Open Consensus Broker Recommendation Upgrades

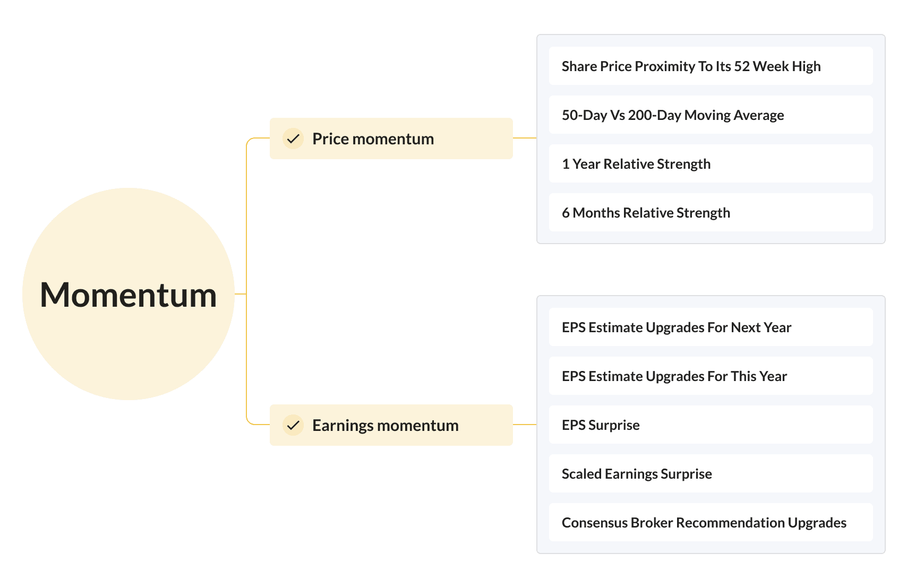(711, 522)
